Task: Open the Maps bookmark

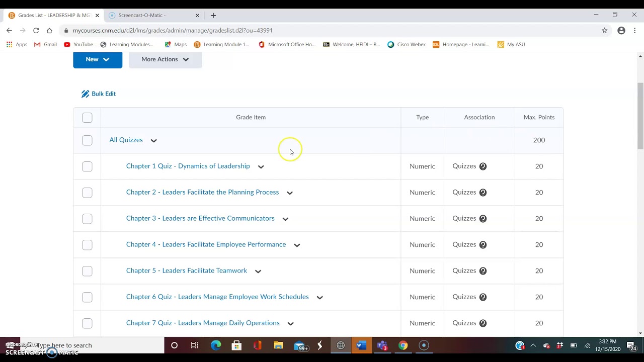Action: click(x=176, y=44)
